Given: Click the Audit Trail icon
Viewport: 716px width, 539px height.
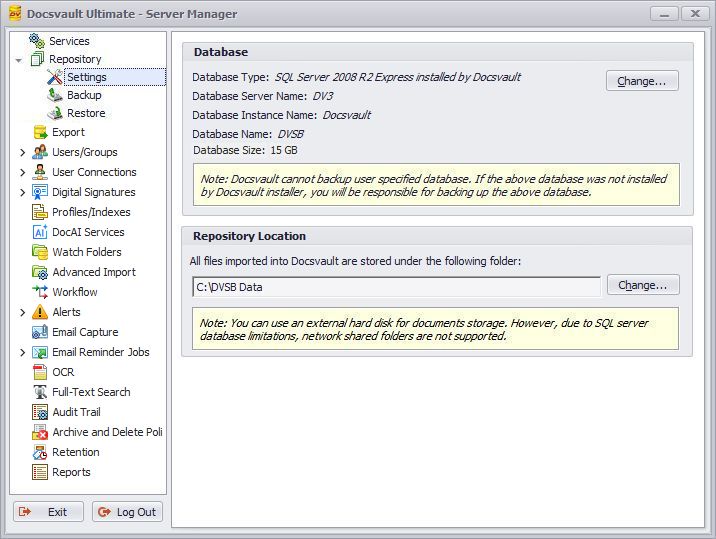Looking at the screenshot, I should pos(40,412).
